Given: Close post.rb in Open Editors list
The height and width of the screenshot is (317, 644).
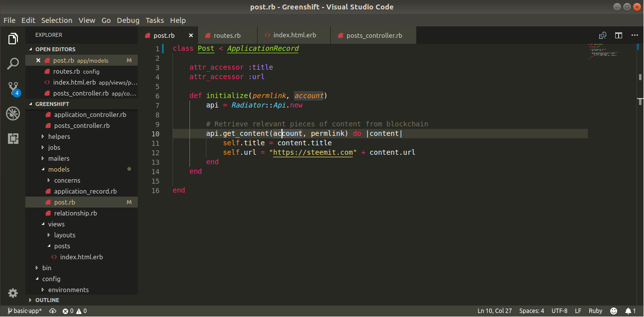Looking at the screenshot, I should click(38, 60).
